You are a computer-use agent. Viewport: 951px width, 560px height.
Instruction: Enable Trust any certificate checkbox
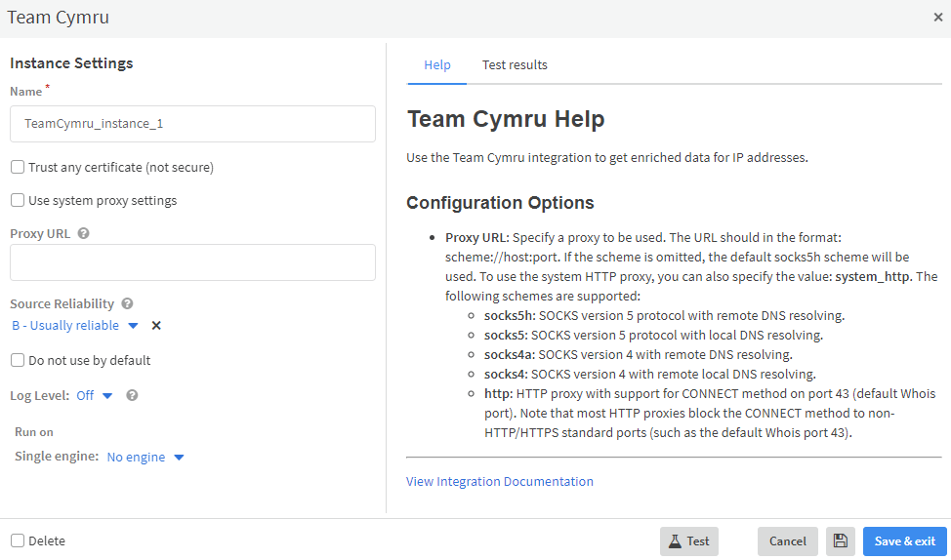pyautogui.click(x=18, y=168)
